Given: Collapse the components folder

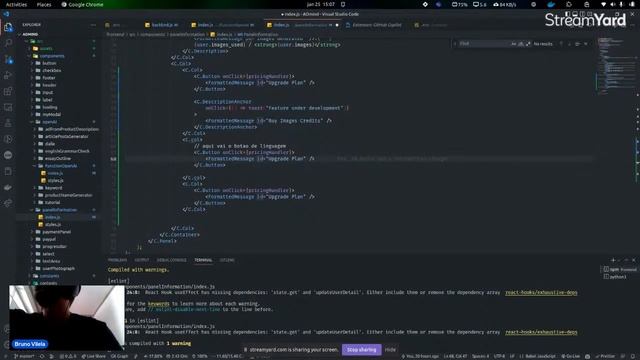Looking at the screenshot, I should coord(52,56).
